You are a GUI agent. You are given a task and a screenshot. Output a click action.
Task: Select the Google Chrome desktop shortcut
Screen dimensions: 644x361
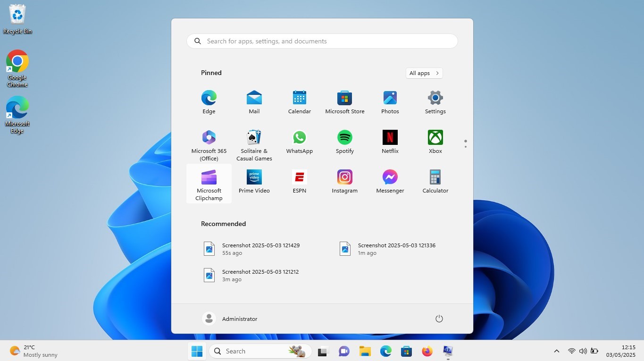coord(17,68)
